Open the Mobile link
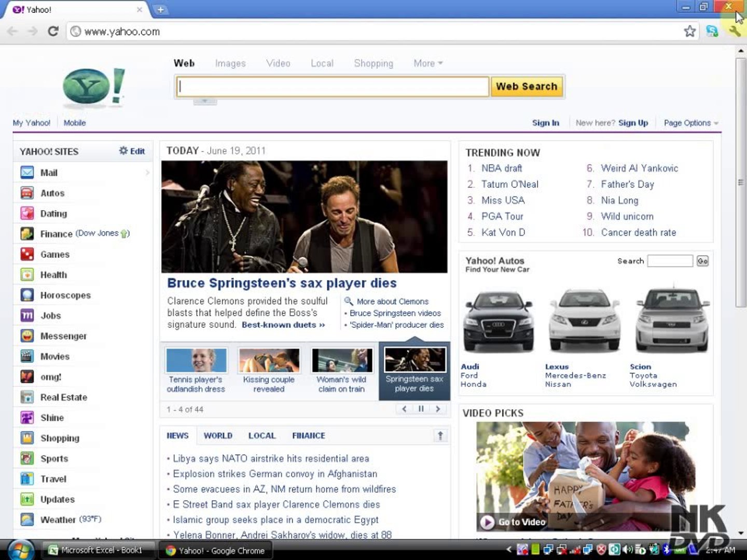This screenshot has width=747, height=560. click(x=75, y=123)
